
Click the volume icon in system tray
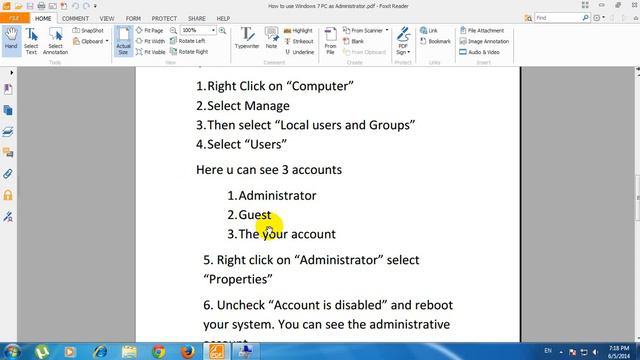pyautogui.click(x=595, y=352)
